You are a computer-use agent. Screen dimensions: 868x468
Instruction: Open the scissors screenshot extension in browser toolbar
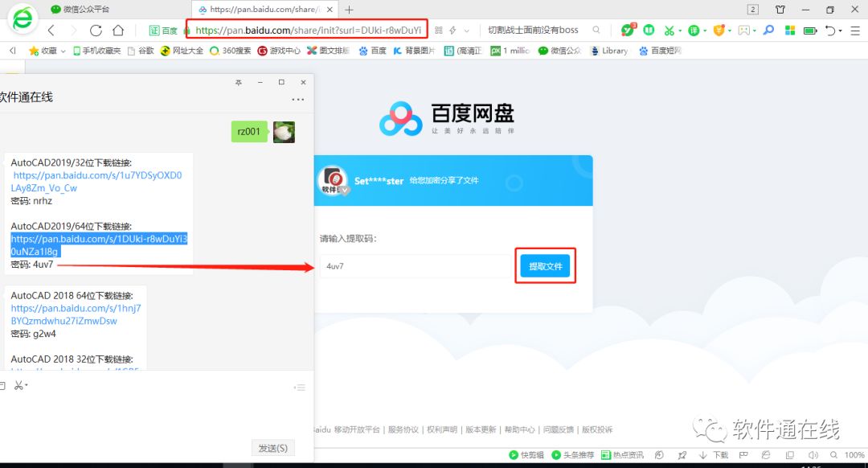(x=669, y=31)
